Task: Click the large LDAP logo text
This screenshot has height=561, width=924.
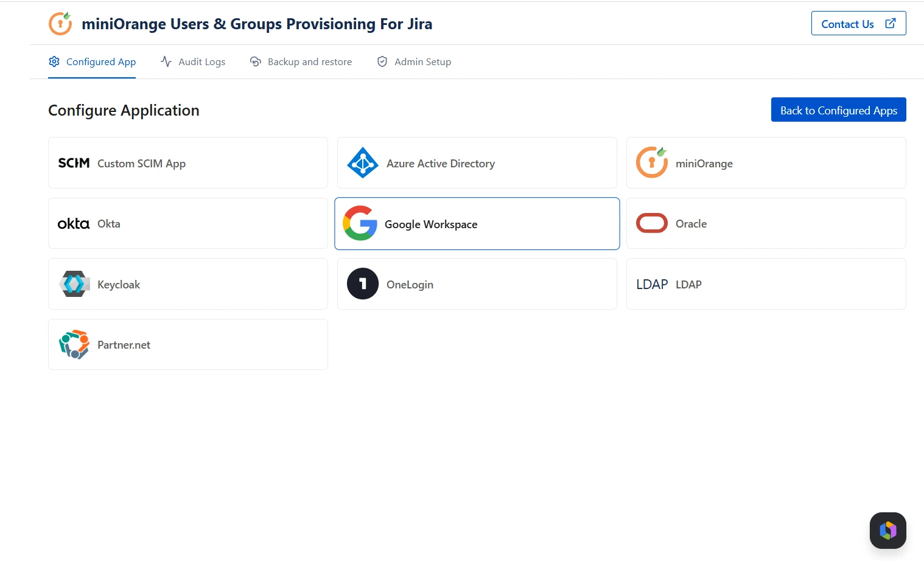Action: [x=652, y=284]
